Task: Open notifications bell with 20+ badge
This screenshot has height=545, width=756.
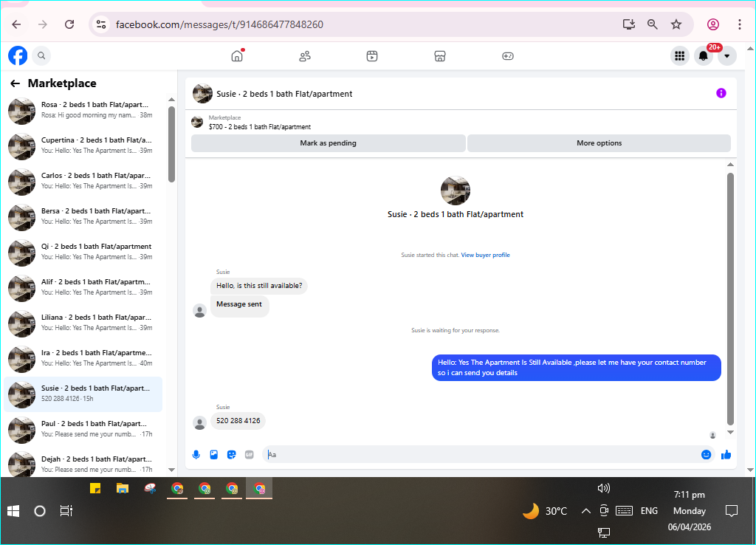Action: coord(704,56)
